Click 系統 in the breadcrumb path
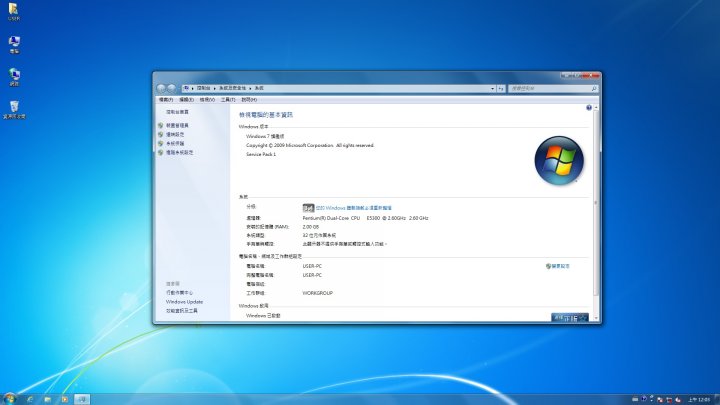Image resolution: width=720 pixels, height=405 pixels. pyautogui.click(x=259, y=88)
